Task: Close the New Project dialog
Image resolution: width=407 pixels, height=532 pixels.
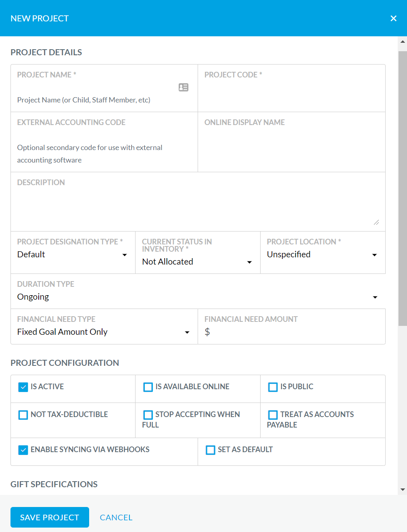Action: [394, 19]
